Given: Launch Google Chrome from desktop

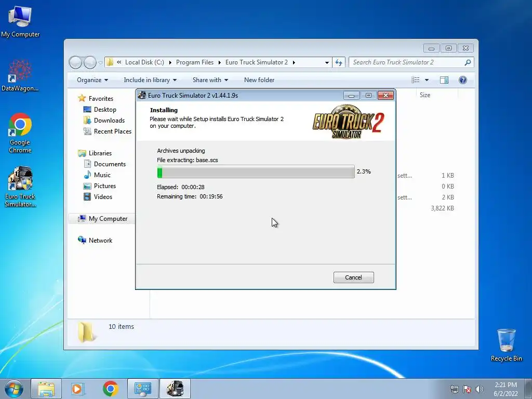Looking at the screenshot, I should [x=20, y=133].
